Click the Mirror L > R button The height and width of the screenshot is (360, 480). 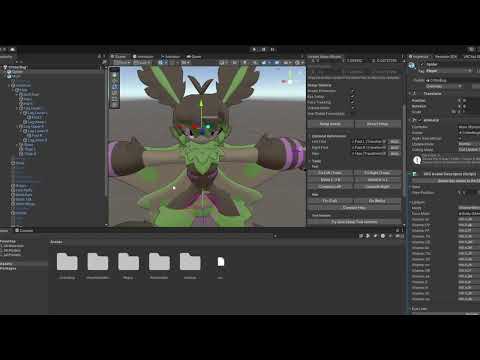point(330,180)
